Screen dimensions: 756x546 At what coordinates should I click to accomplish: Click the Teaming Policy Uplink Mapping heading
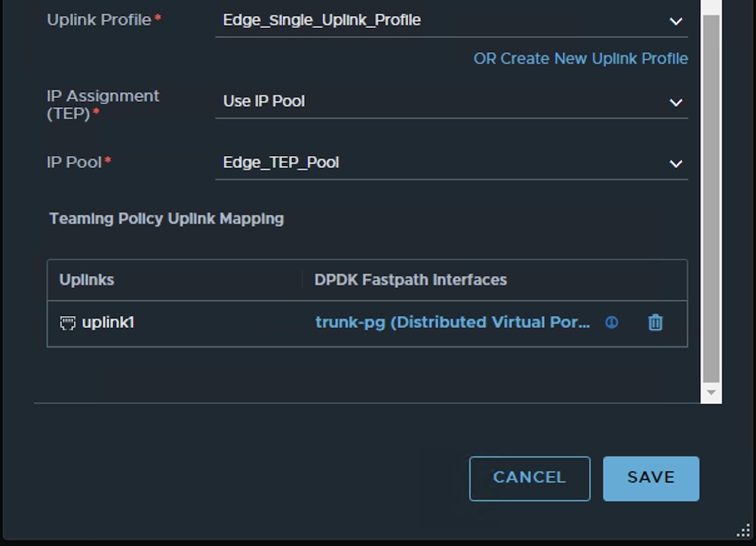pos(166,219)
